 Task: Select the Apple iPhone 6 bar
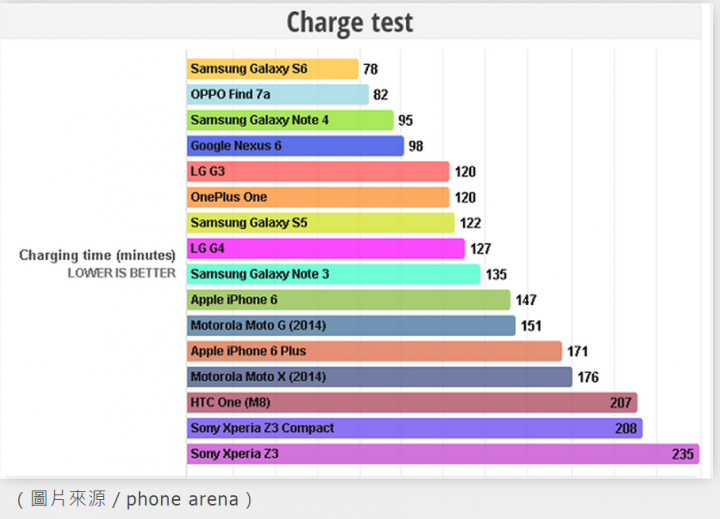(x=349, y=300)
